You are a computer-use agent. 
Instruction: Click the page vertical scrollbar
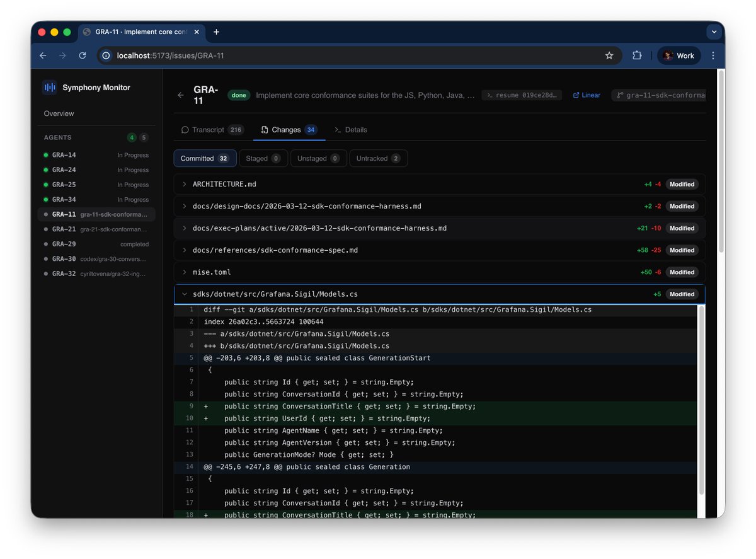point(721,161)
